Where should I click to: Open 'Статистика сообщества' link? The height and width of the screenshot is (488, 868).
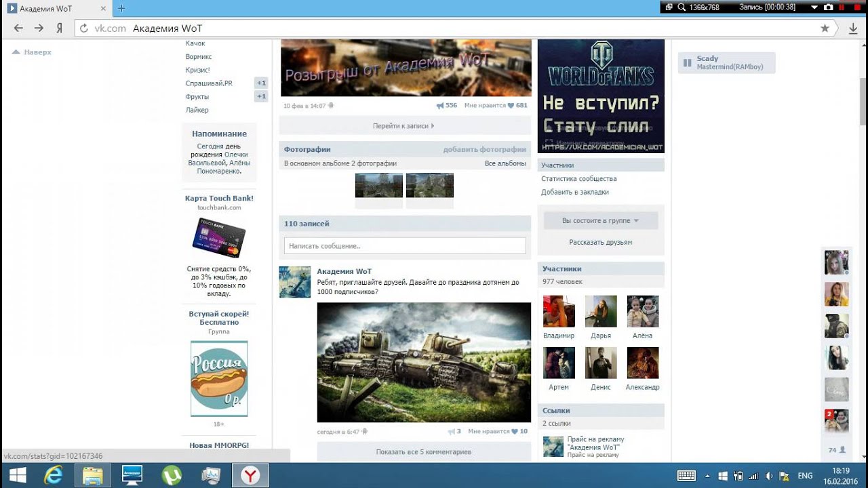(579, 179)
